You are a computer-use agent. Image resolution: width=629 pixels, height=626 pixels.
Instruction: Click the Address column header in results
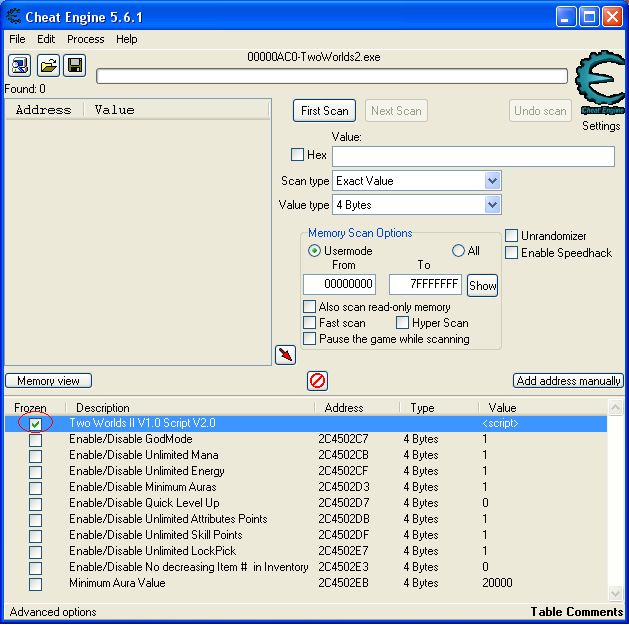coord(44,110)
